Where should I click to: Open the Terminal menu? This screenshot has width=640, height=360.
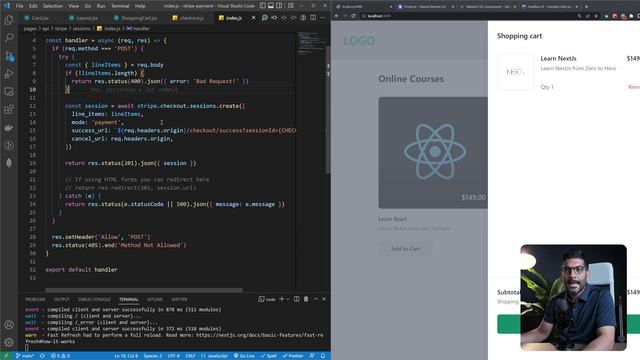120,6
